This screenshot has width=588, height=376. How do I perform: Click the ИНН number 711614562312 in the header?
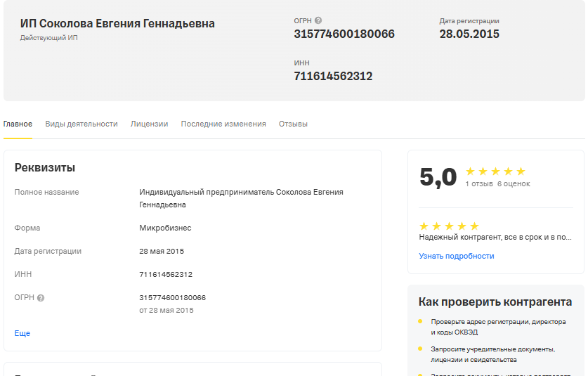333,76
